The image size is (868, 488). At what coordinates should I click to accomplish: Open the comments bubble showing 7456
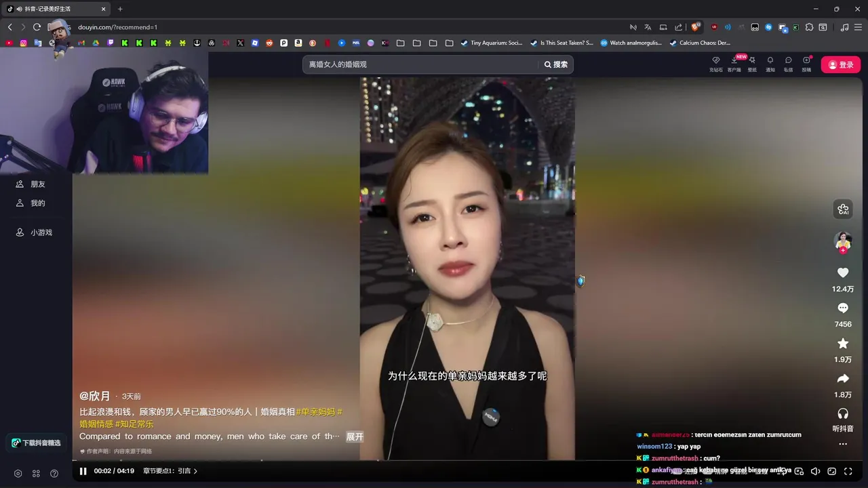coord(843,308)
